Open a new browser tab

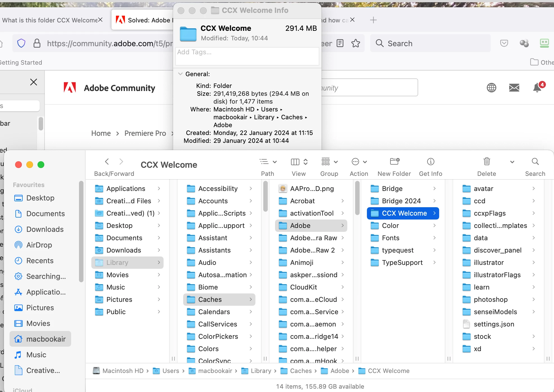coord(373,20)
